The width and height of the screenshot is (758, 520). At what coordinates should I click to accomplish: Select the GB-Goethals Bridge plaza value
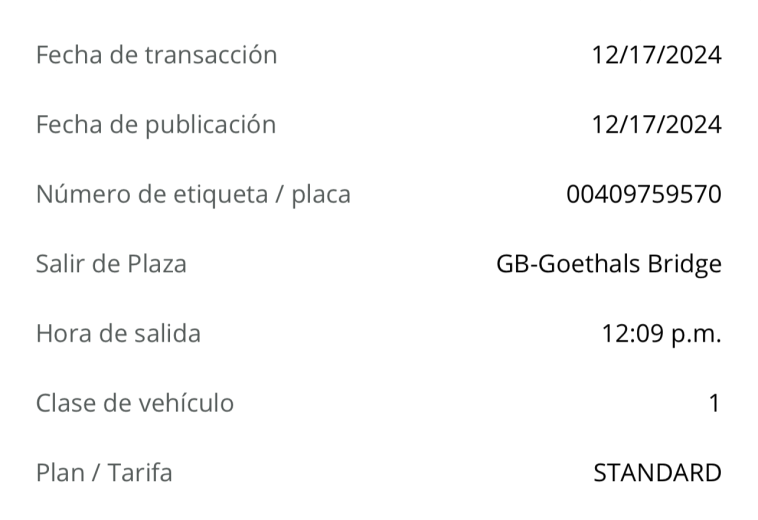tap(609, 264)
